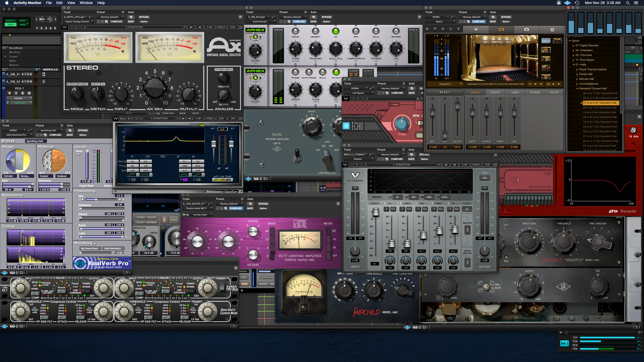Select '05 m-st 7.0m Hanzehof Hall' in Space browser
The height and width of the screenshot is (362, 644).
[599, 108]
